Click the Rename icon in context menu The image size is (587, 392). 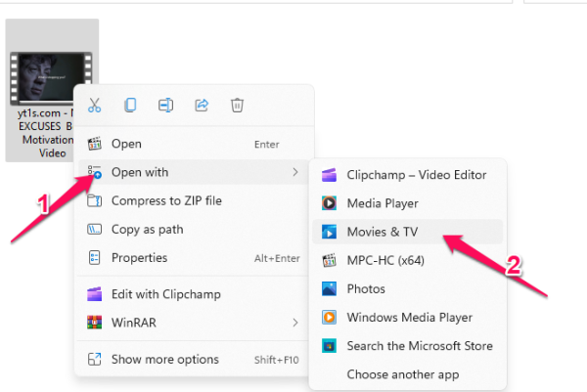tap(165, 106)
